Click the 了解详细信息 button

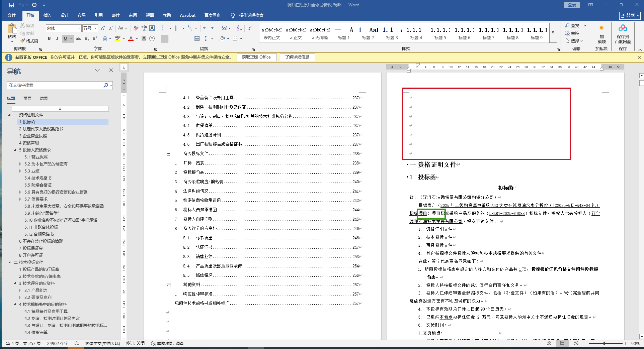point(297,57)
